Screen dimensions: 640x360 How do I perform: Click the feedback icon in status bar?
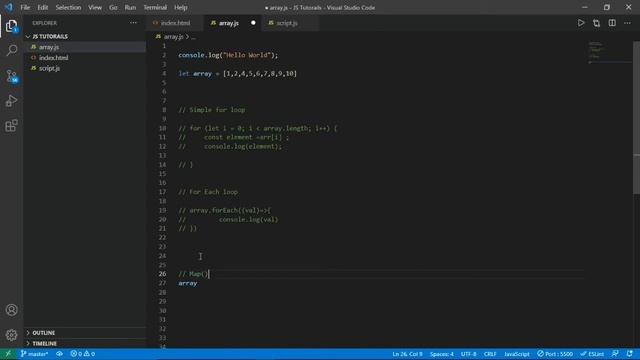pyautogui.click(x=615, y=354)
